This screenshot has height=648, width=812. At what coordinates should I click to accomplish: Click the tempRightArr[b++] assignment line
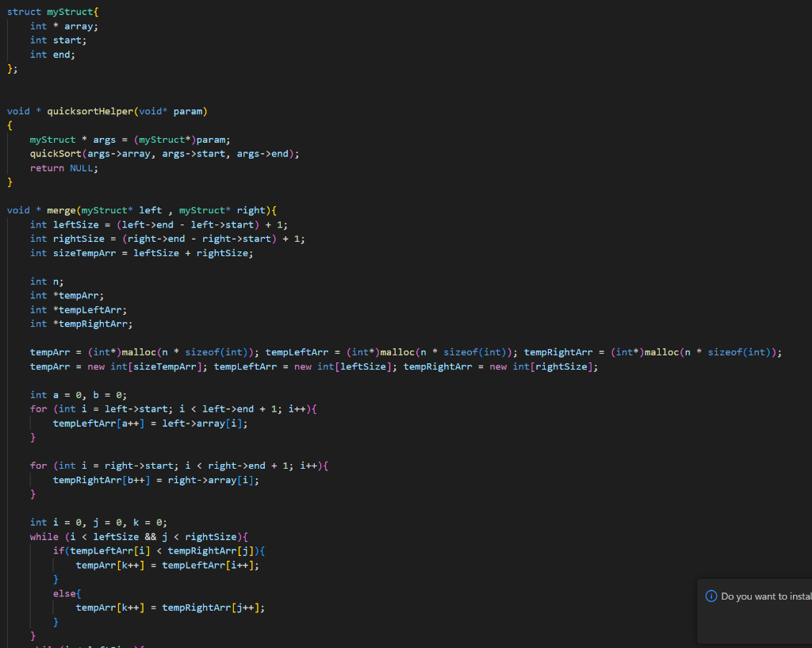(103, 480)
